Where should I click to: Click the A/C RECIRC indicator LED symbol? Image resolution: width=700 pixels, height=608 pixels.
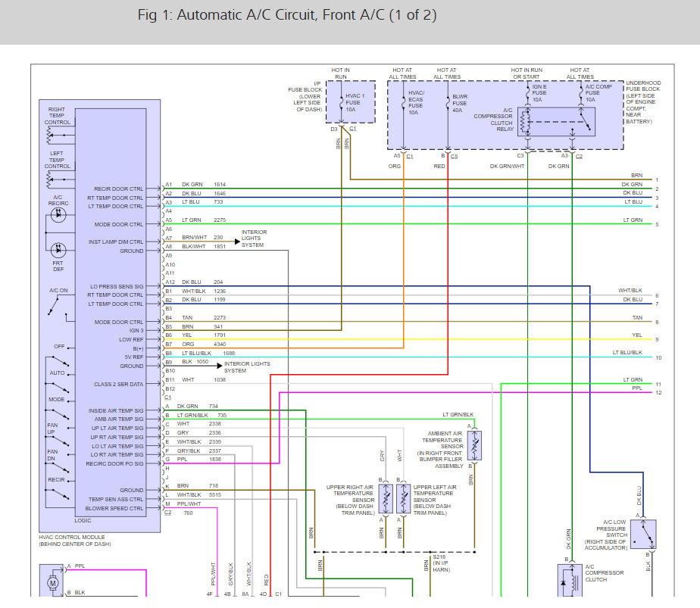pyautogui.click(x=58, y=215)
